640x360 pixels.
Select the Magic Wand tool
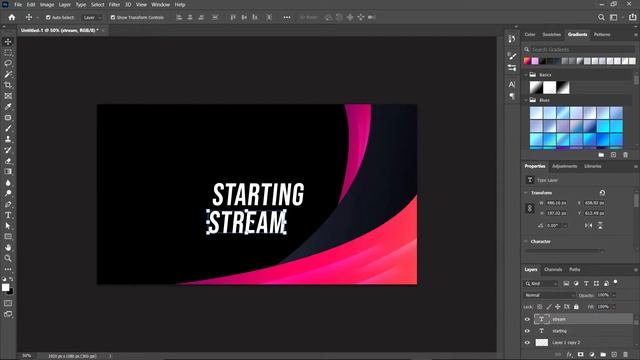point(8,74)
